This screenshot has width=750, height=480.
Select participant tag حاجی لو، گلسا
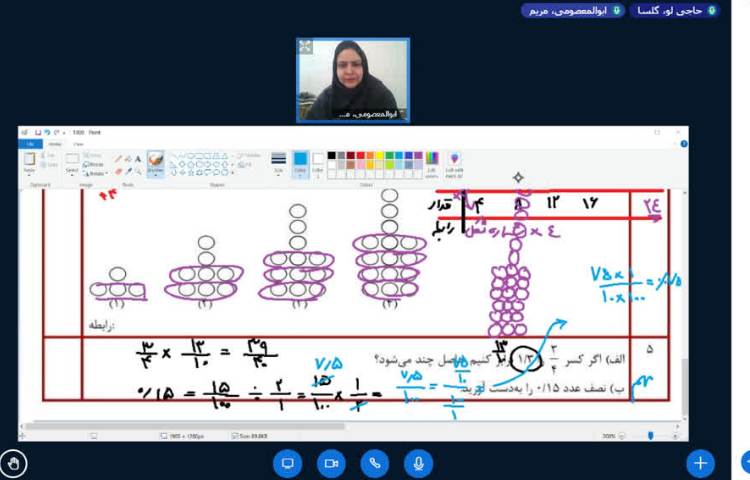coord(674,11)
